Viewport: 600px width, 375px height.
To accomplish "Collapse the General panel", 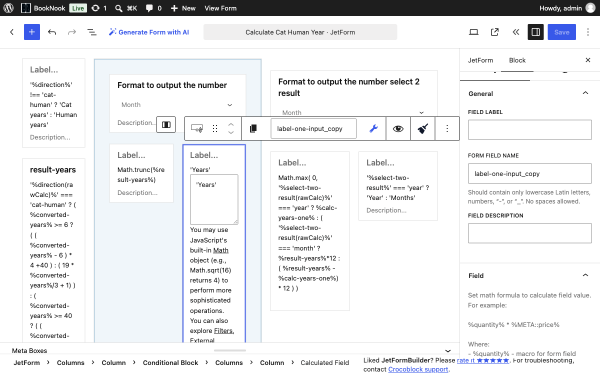I will coord(585,93).
